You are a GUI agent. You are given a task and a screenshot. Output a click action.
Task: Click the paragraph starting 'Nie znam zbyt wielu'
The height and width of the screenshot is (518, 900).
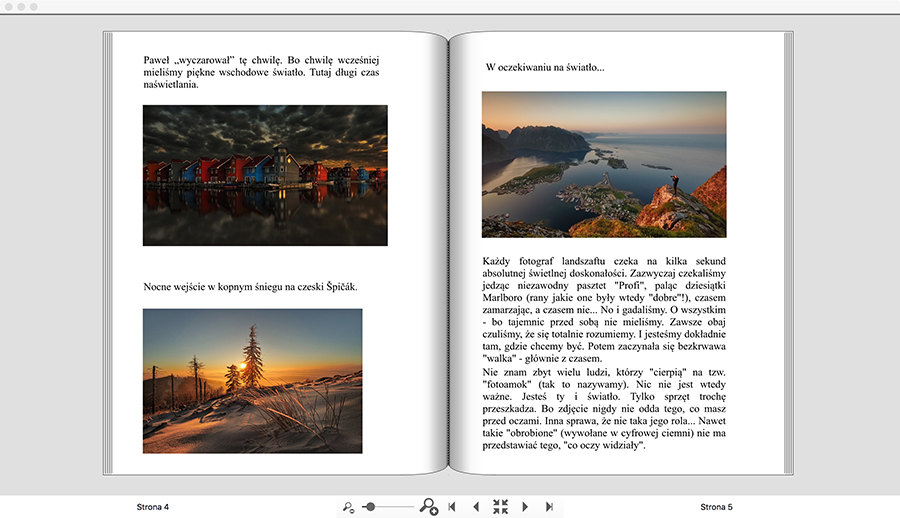coord(604,408)
